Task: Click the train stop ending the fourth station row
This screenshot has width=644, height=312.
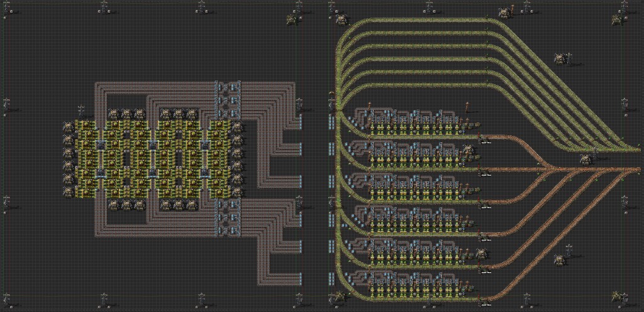Action: tap(485, 237)
